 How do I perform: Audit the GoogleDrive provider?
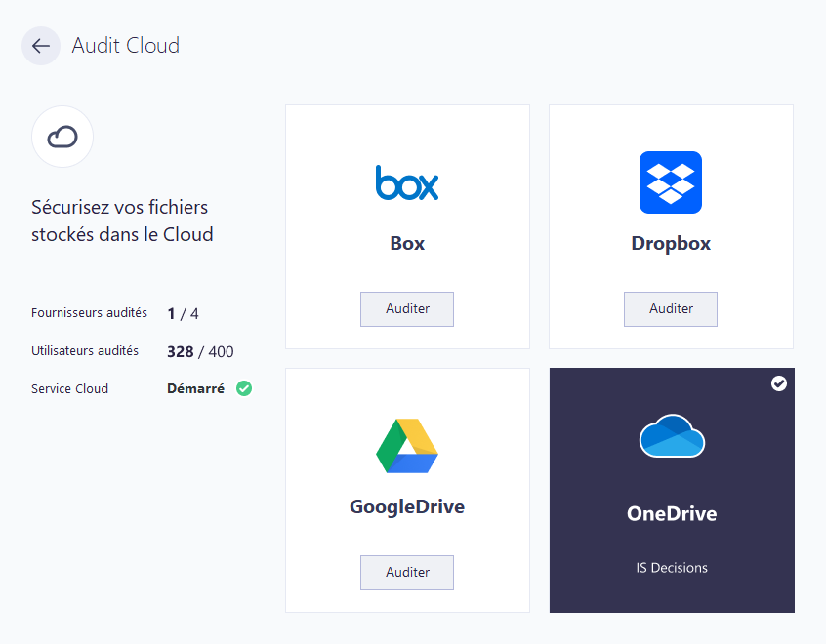tap(407, 573)
